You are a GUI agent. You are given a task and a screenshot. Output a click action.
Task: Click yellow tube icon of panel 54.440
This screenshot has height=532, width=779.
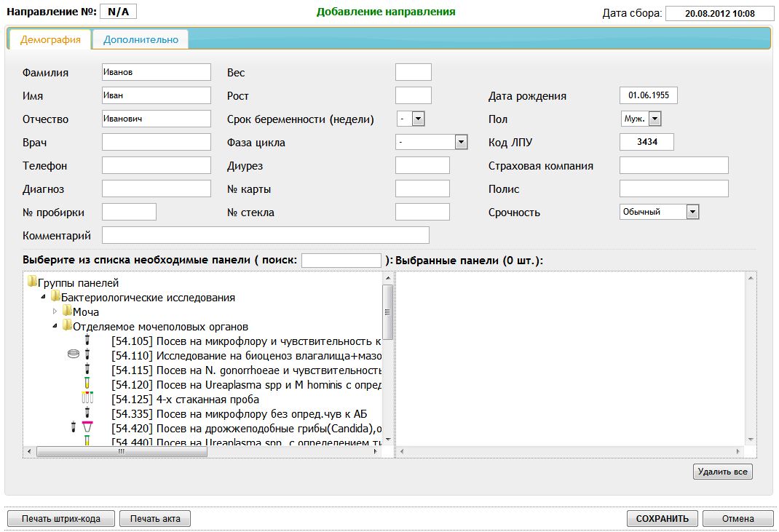click(x=87, y=440)
